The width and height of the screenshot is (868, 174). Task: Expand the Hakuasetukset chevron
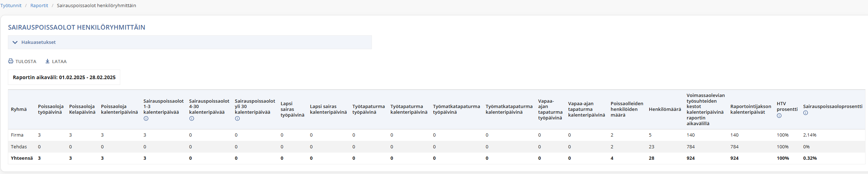(x=15, y=42)
